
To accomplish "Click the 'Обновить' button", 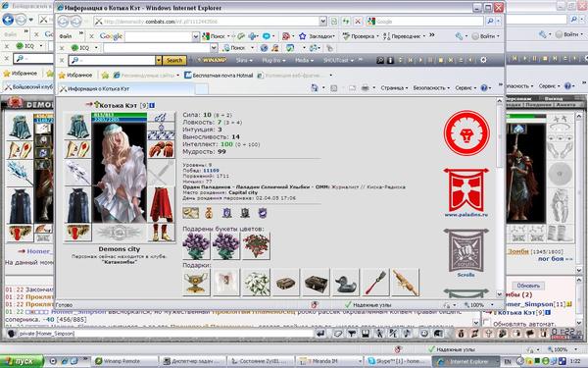I will 528,286.
